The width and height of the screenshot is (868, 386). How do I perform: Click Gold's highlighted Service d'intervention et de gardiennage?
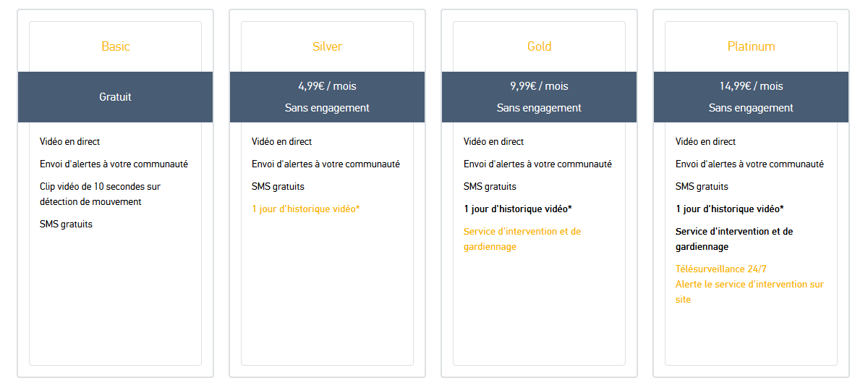522,239
